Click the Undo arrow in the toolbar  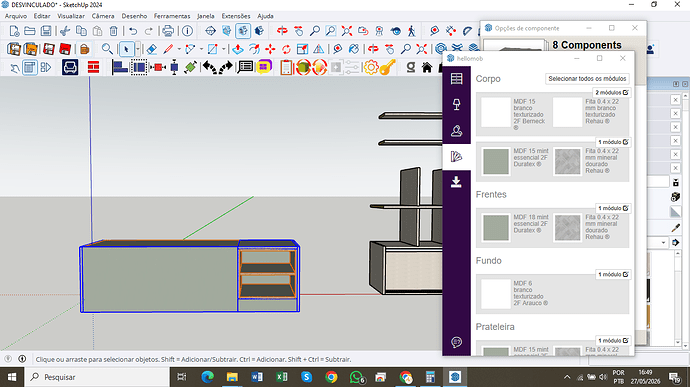coord(133,31)
